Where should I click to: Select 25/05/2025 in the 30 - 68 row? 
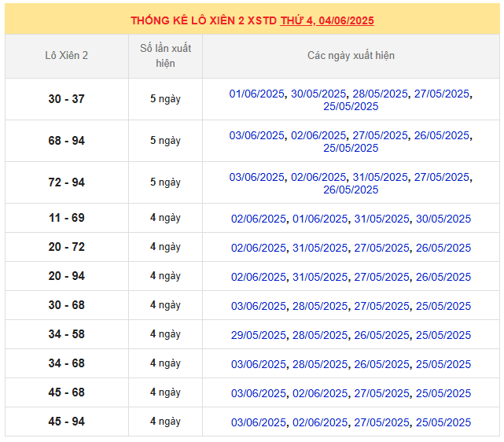443,306
